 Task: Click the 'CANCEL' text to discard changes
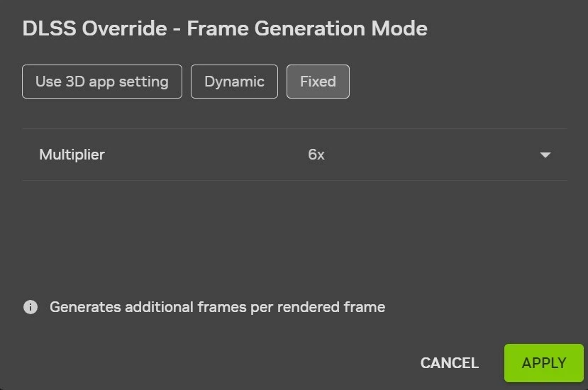[449, 363]
